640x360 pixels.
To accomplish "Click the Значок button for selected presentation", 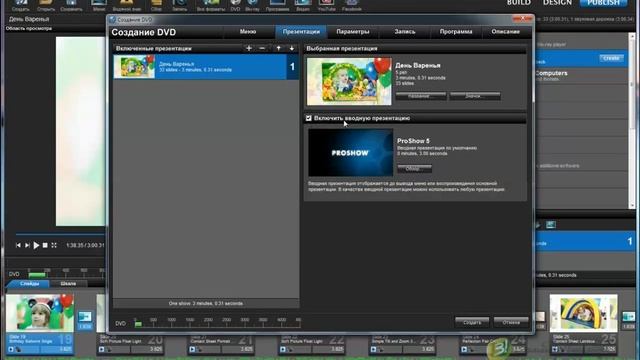I will [x=475, y=96].
